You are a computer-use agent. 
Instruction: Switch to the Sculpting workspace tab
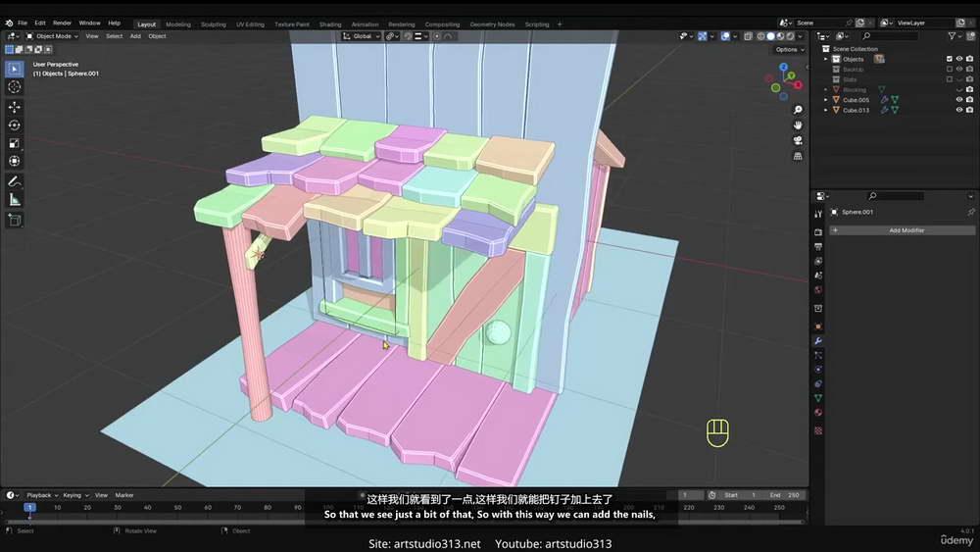(213, 25)
